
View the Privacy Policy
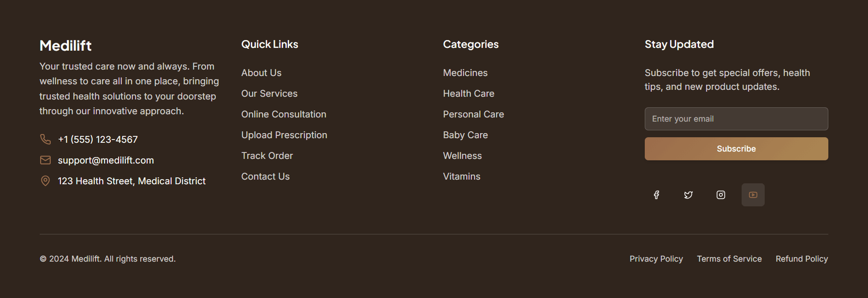[x=656, y=259]
